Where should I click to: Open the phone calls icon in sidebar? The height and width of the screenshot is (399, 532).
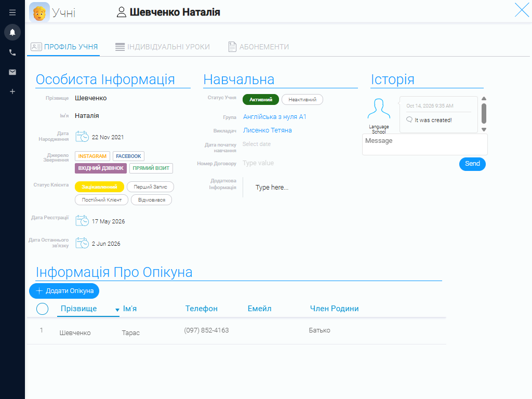click(12, 52)
